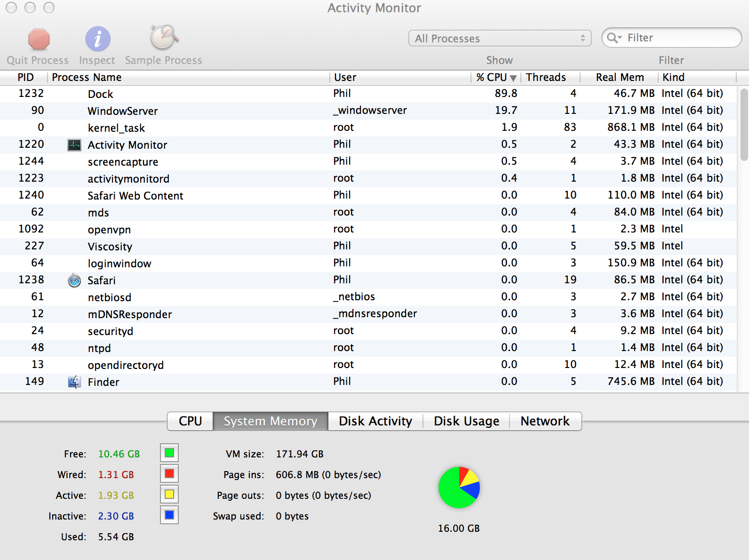Click the _windowserver user cell
749x560 pixels.
[x=370, y=110]
